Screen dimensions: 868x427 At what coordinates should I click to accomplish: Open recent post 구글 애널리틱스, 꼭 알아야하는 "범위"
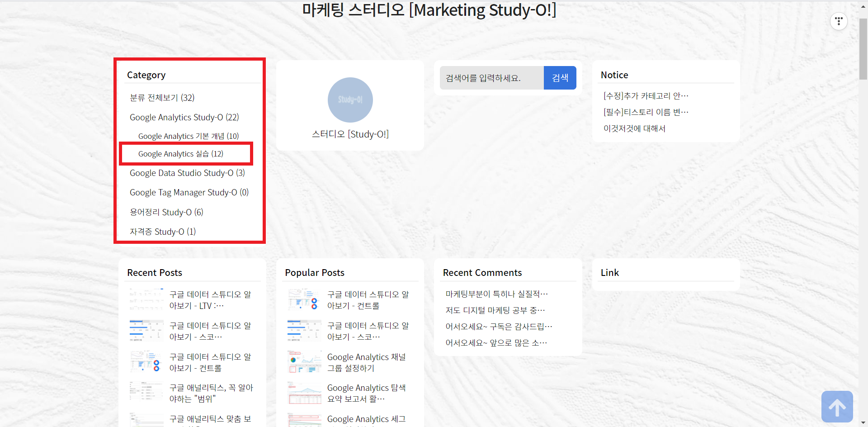pyautogui.click(x=211, y=393)
